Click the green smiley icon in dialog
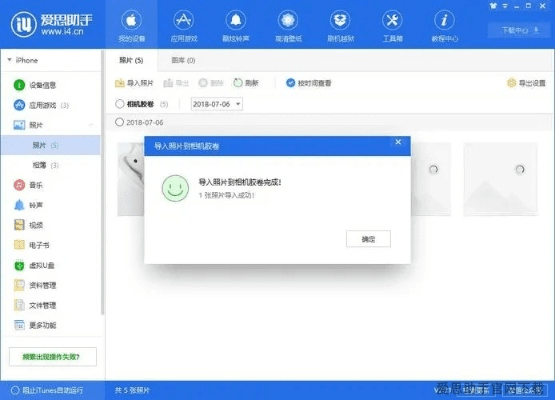Viewport: 555px width, 400px height. tap(175, 188)
